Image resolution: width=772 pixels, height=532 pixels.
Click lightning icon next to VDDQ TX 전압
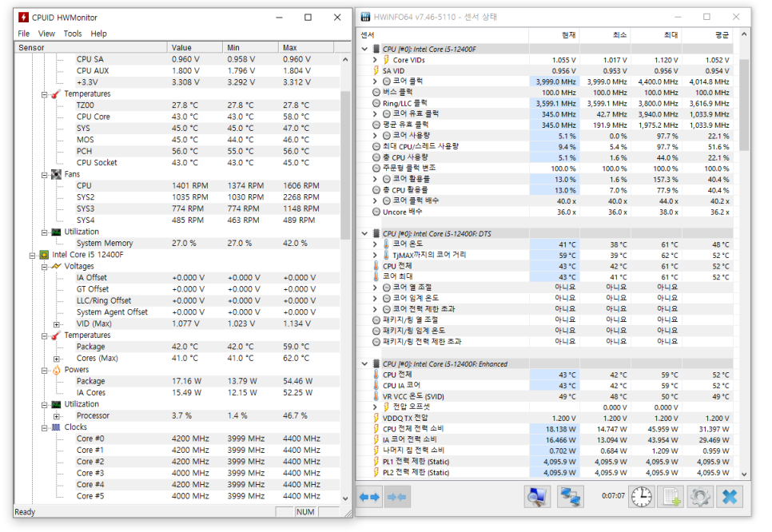tap(376, 418)
